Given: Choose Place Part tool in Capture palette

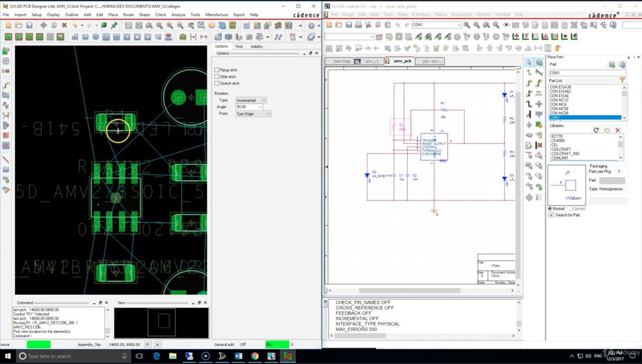Looking at the screenshot, I should point(539,63).
